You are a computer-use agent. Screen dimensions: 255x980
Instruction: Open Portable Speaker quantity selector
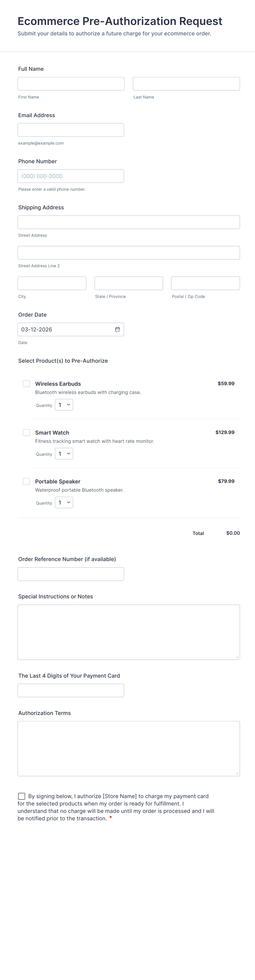(x=64, y=503)
